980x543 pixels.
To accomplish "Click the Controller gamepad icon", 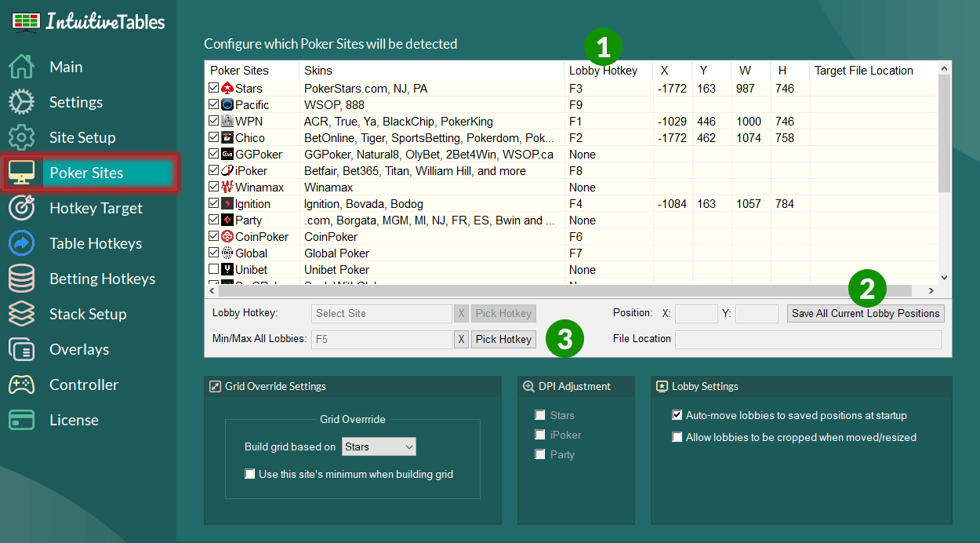I will [x=21, y=384].
